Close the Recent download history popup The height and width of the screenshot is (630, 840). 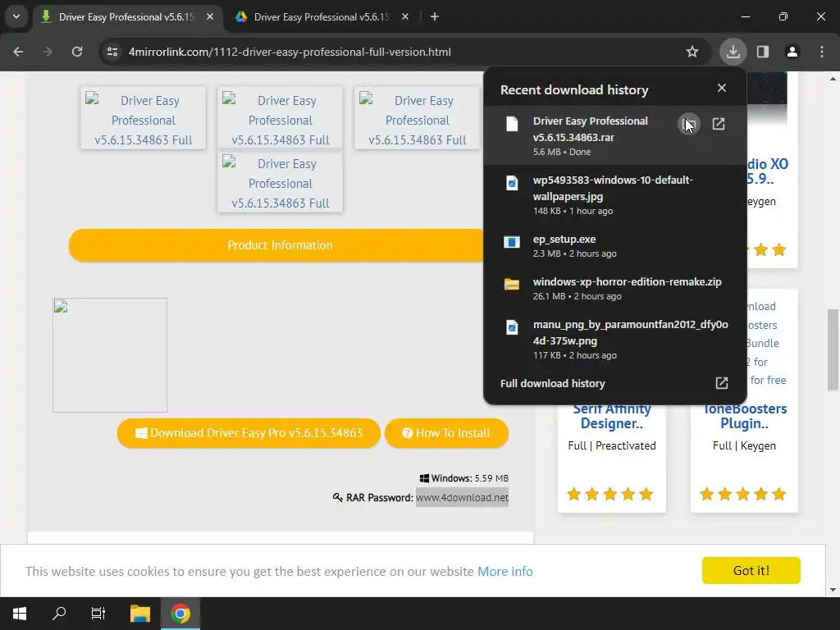coord(722,88)
